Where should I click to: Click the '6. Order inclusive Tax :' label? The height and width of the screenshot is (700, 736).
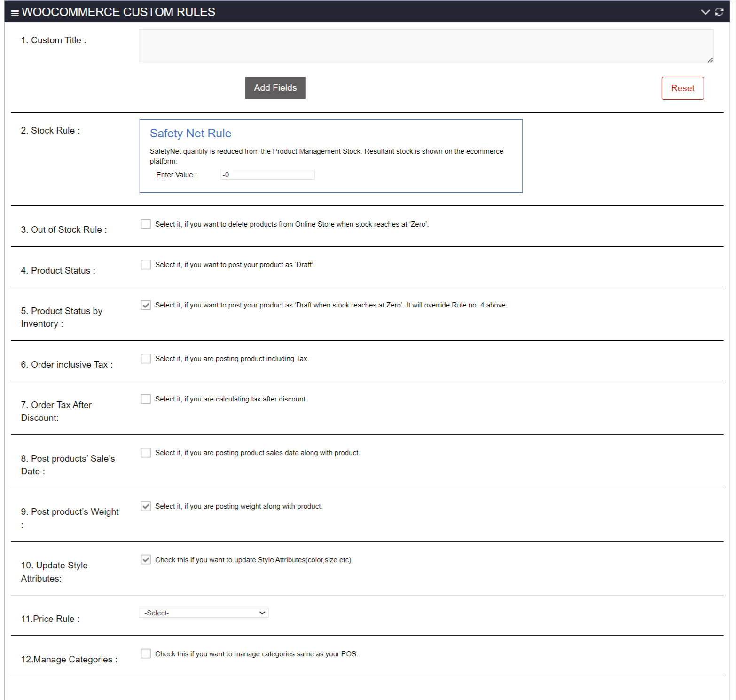[x=67, y=365]
